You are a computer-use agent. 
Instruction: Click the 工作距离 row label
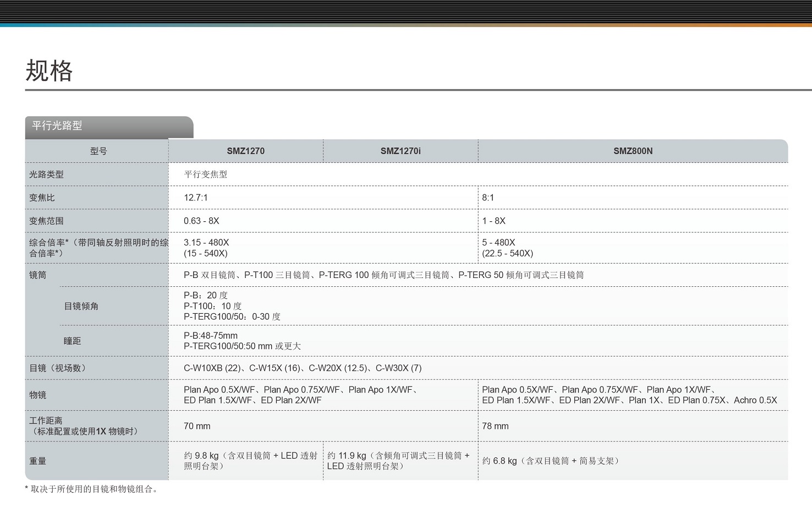point(84,426)
